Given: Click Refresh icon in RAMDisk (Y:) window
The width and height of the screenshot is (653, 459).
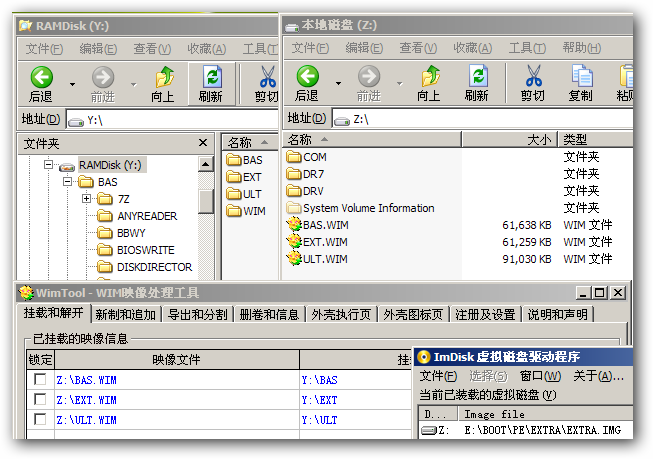Looking at the screenshot, I should pos(212,77).
